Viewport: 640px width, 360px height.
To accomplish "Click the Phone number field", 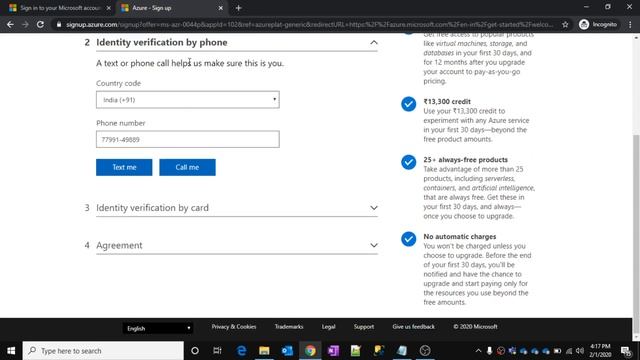I will 188,139.
